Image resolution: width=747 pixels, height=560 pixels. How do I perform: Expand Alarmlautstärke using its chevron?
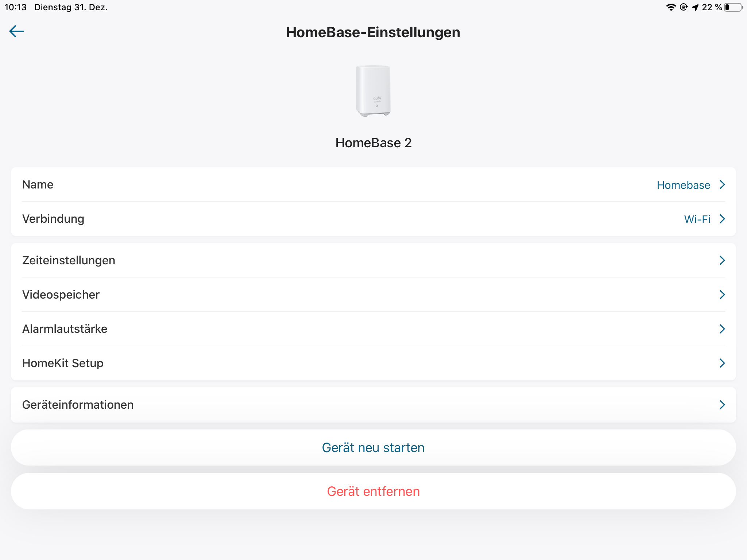[722, 329]
